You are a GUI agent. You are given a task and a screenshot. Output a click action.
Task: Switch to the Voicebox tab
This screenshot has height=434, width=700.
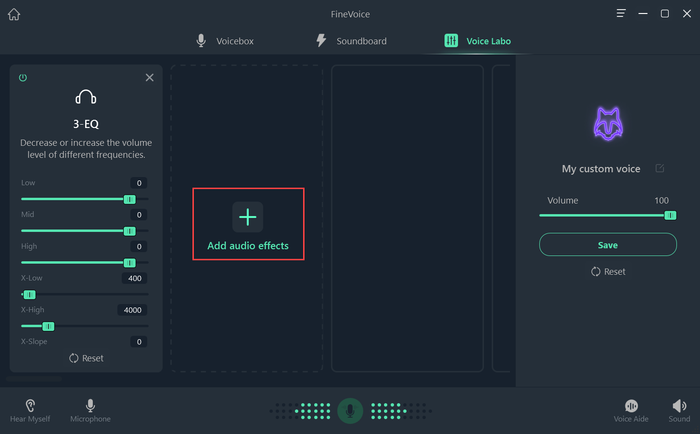225,41
